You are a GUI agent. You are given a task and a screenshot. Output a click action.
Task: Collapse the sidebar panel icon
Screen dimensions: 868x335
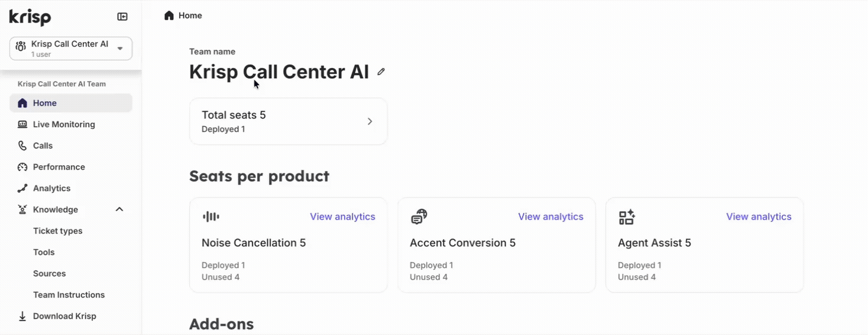pos(122,17)
